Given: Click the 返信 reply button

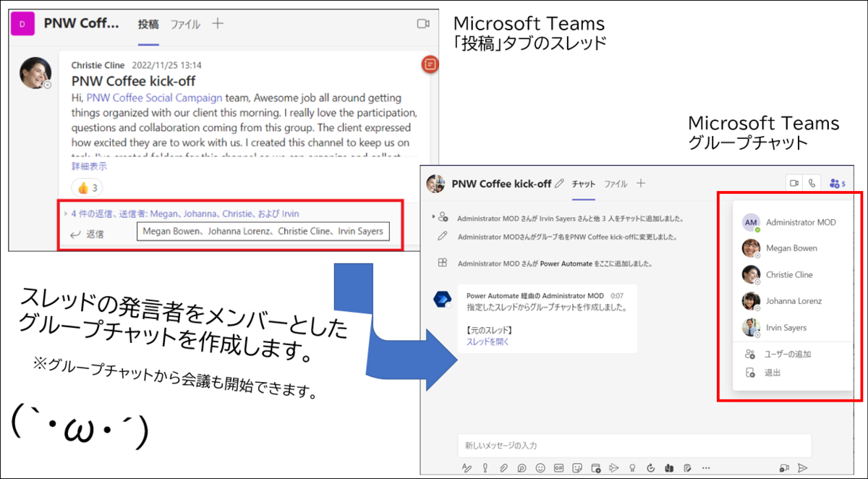Looking at the screenshot, I should pyautogui.click(x=87, y=234).
